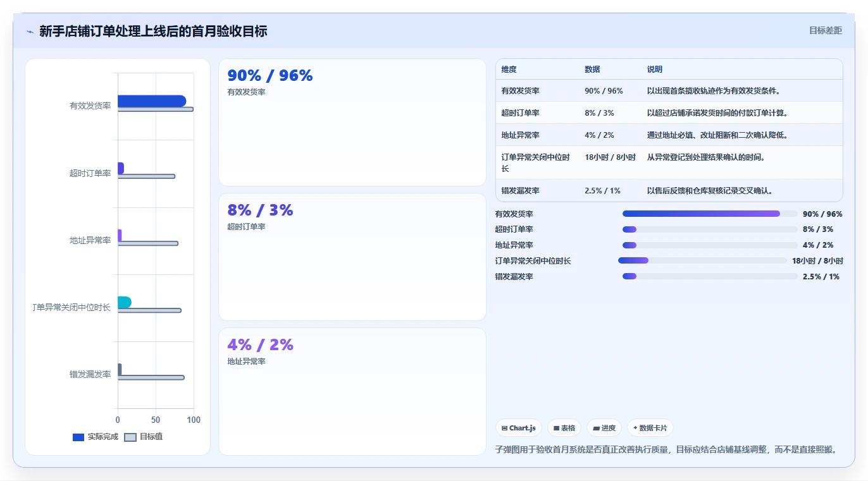Click the 超时订单率 progress bar
The height and width of the screenshot is (481, 868).
[x=710, y=229]
